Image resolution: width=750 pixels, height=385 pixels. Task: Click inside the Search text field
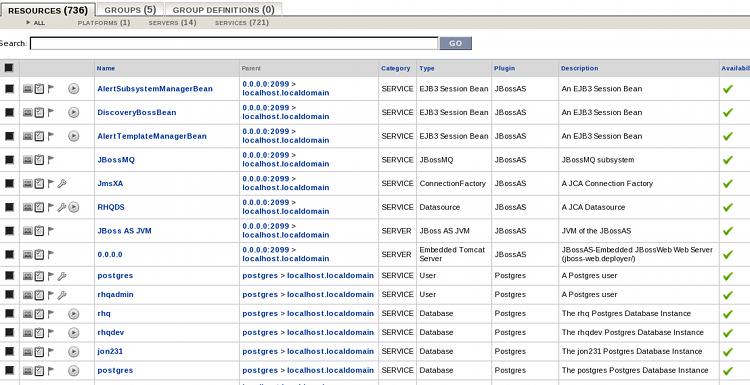[x=234, y=44]
